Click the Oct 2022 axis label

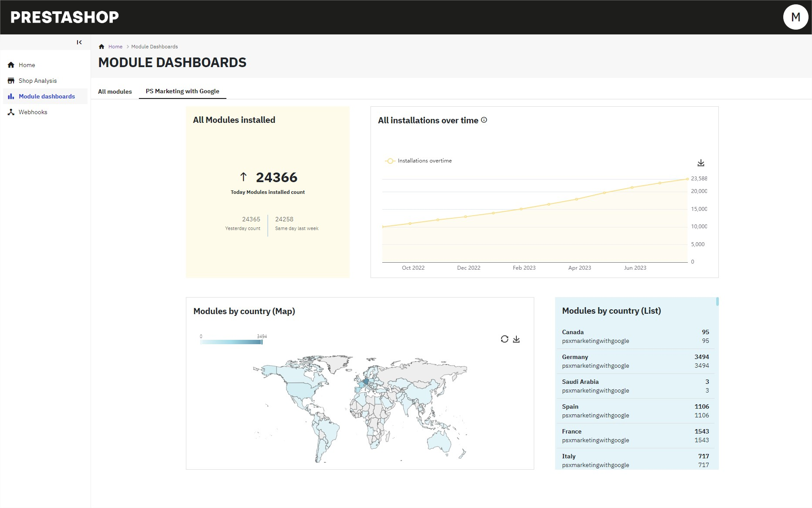pyautogui.click(x=413, y=268)
